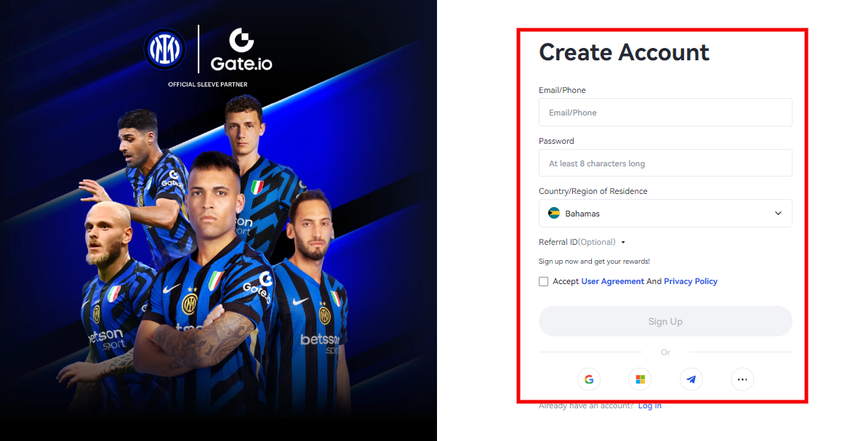Continue with the Telegram icon
Viewport: 850px width, 441px height.
tap(691, 379)
